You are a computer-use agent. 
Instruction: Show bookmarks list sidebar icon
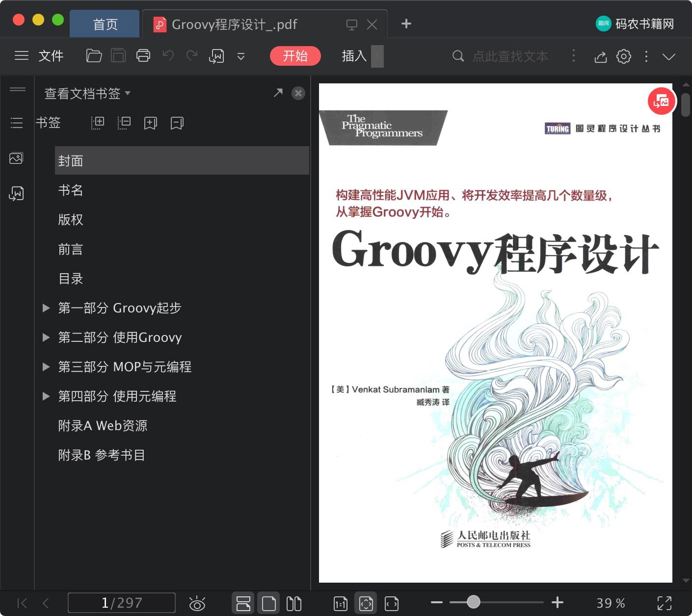pyautogui.click(x=17, y=123)
